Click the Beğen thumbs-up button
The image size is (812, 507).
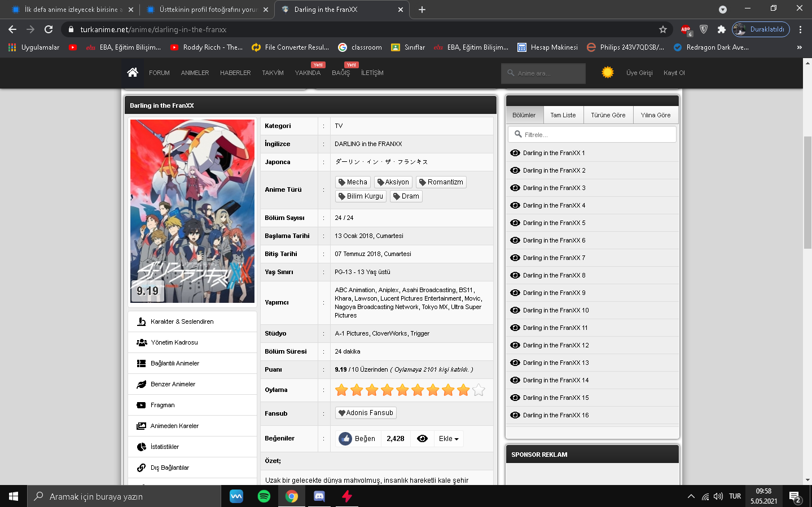click(358, 439)
